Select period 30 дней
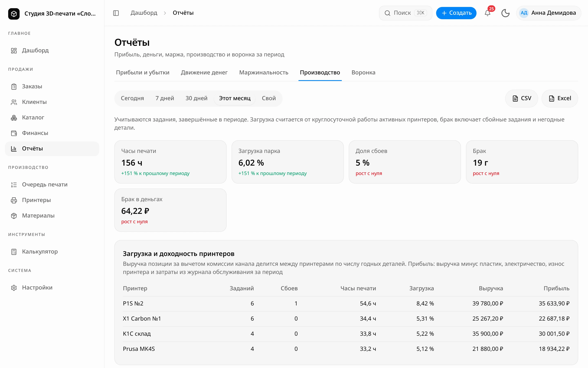Viewport: 588px width, 368px height. [x=196, y=98]
